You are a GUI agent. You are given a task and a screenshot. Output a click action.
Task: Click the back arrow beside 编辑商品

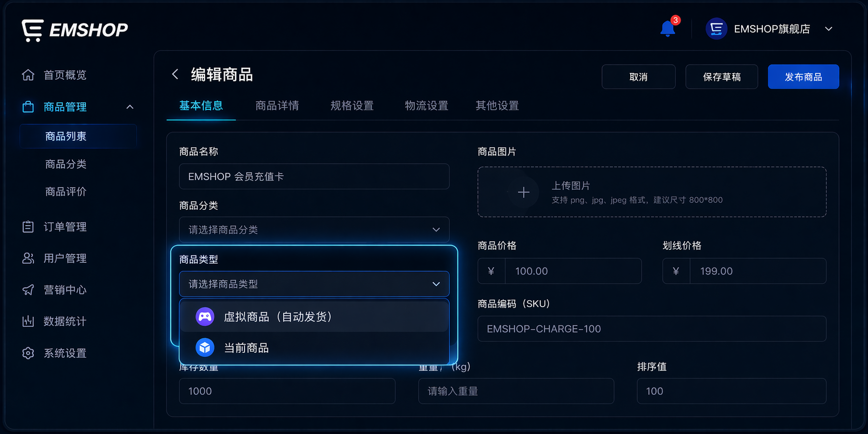(x=175, y=74)
